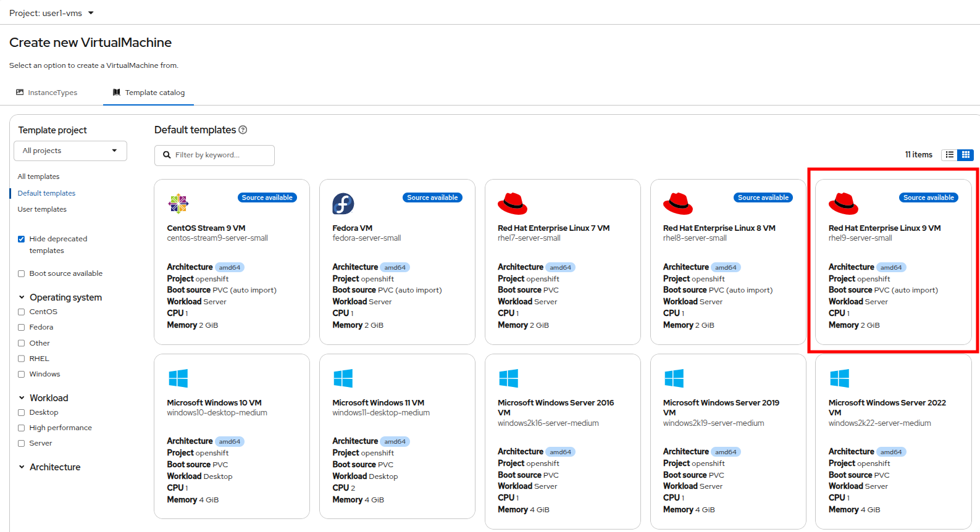
Task: Click the Windows logo on Windows 10 card
Action: click(178, 378)
